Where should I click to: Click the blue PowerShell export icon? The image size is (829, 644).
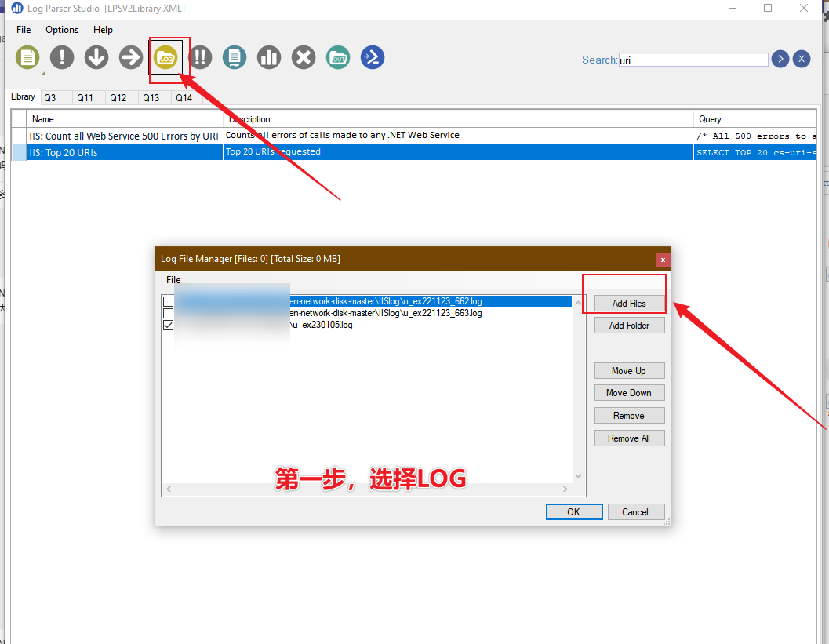pyautogui.click(x=373, y=57)
